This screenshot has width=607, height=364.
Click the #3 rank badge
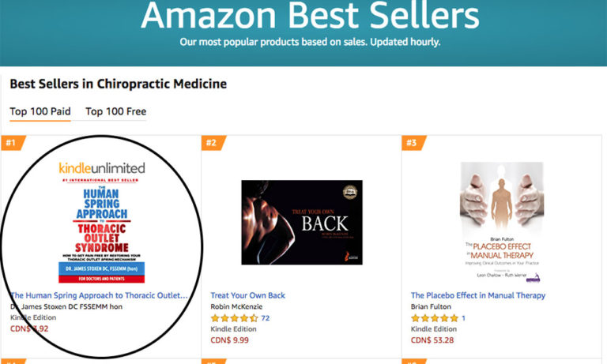pyautogui.click(x=414, y=143)
